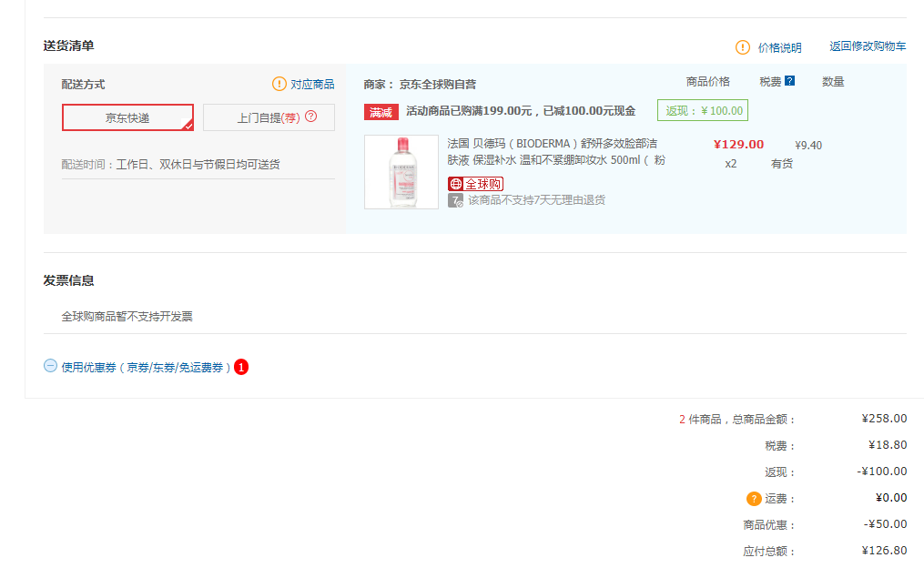Image resolution: width=924 pixels, height=568 pixels.
Task: Click the ¥9.40 tax amount
Action: coord(808,145)
